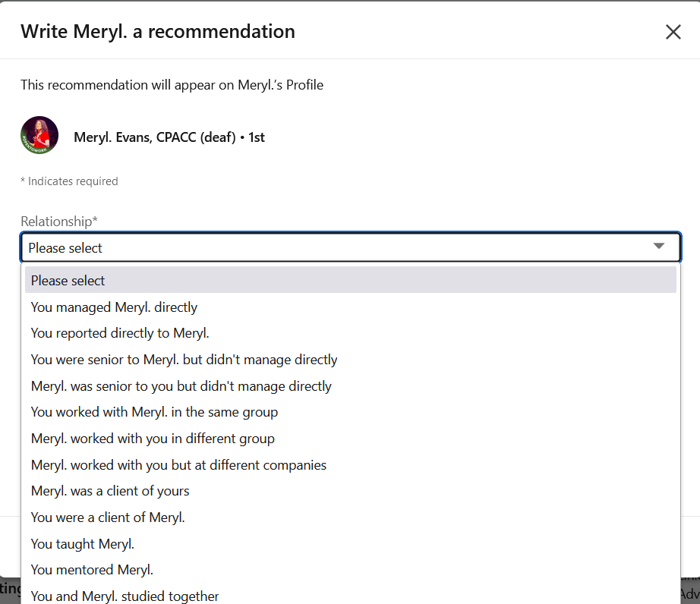Click the Relationship combo box input area
This screenshot has width=700, height=604.
304,247
